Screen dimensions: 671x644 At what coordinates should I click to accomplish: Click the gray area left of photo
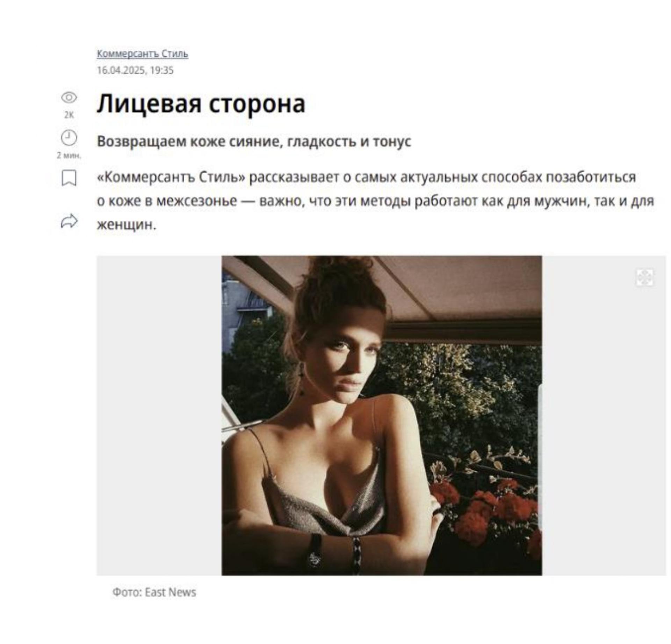coord(159,416)
